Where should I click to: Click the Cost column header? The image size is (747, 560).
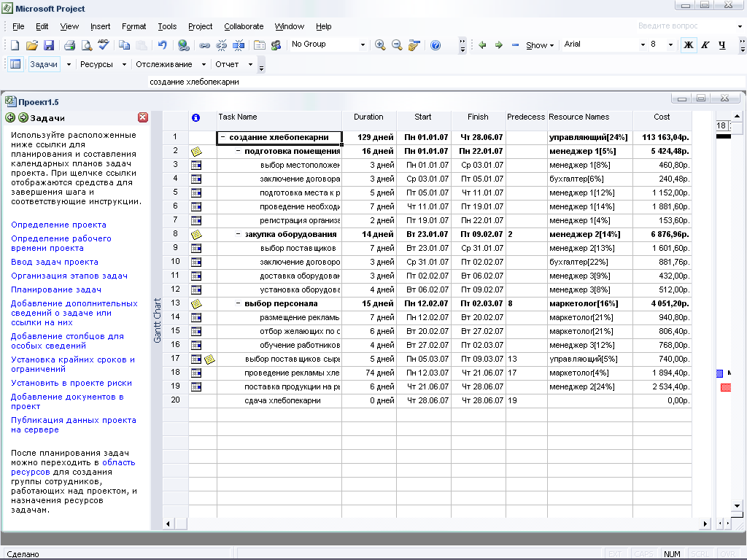pyautogui.click(x=662, y=117)
